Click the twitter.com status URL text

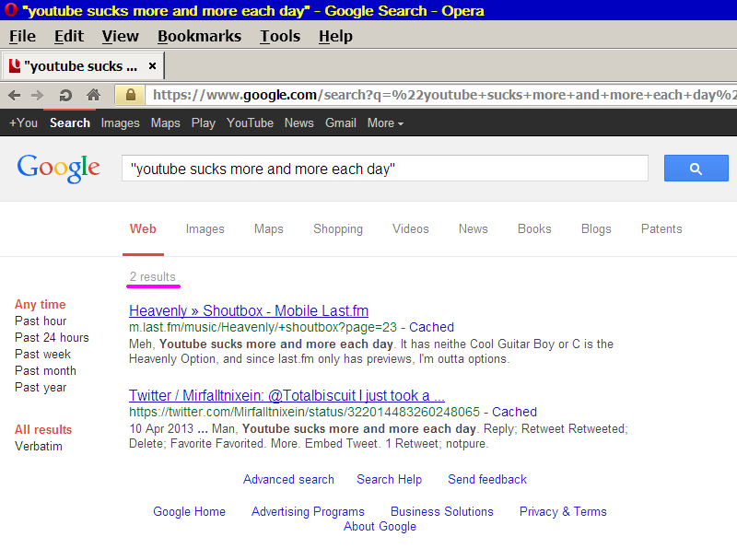click(304, 412)
